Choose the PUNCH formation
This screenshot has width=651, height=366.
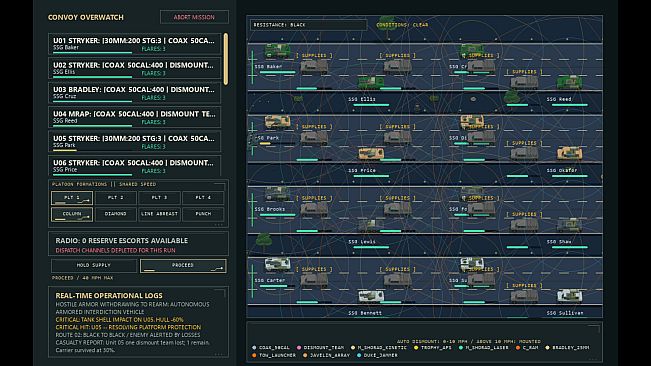[203, 214]
